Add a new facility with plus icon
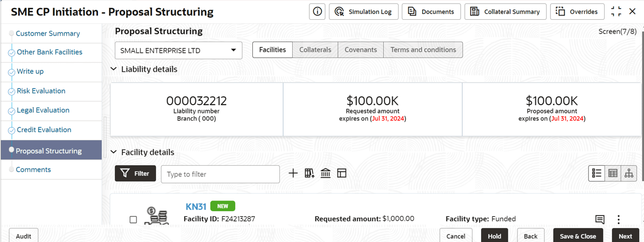644x242 pixels. tap(293, 173)
